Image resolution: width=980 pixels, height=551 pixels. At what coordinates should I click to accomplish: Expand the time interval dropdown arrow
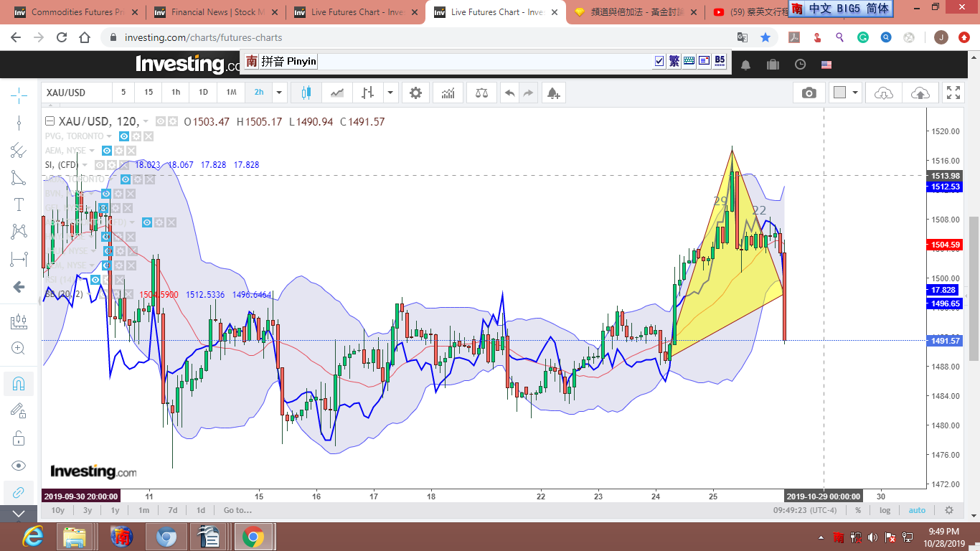tap(280, 93)
